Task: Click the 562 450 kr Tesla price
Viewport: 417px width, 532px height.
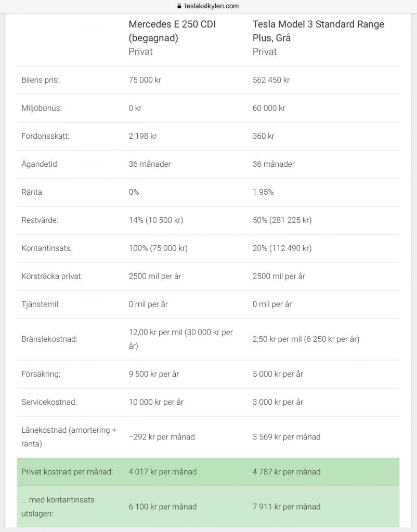Action: [271, 80]
